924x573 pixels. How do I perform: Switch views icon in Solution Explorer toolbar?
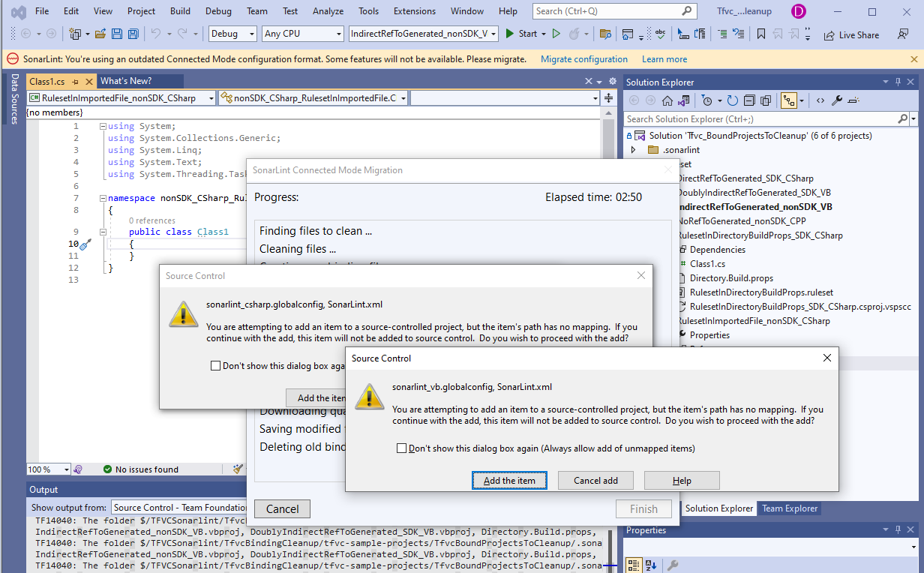[x=683, y=100]
